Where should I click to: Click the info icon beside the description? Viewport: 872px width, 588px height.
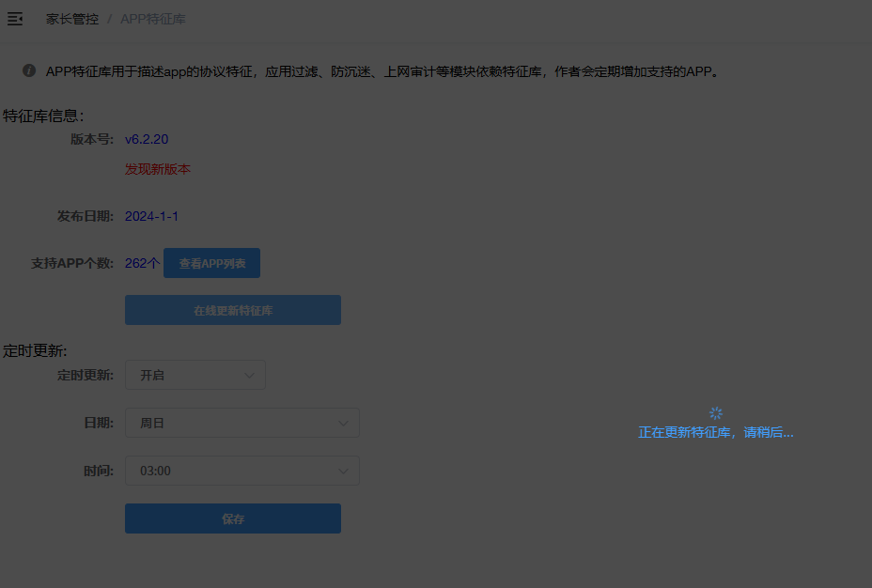pyautogui.click(x=29, y=70)
